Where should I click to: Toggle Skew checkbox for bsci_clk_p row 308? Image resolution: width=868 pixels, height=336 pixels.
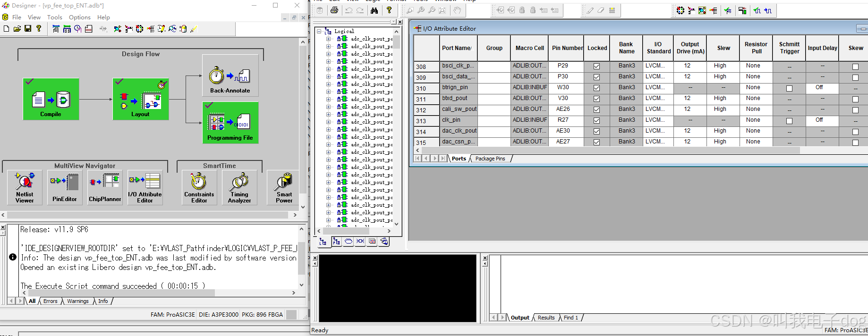(855, 67)
